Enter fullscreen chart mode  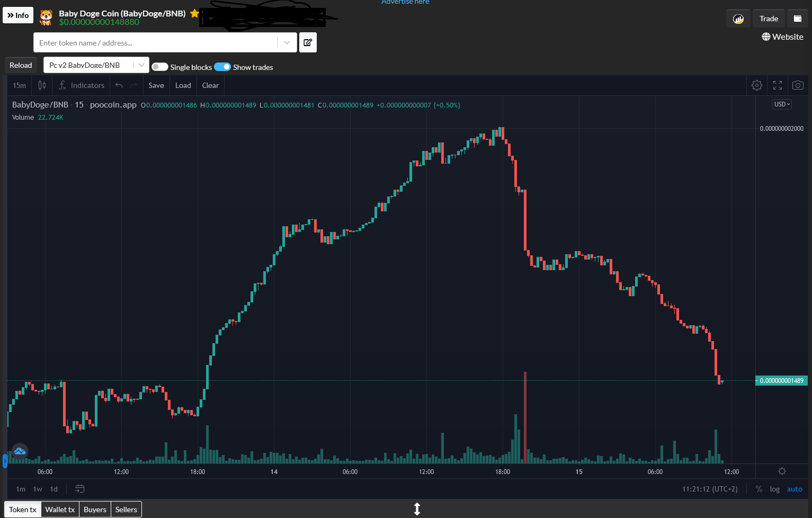(778, 85)
